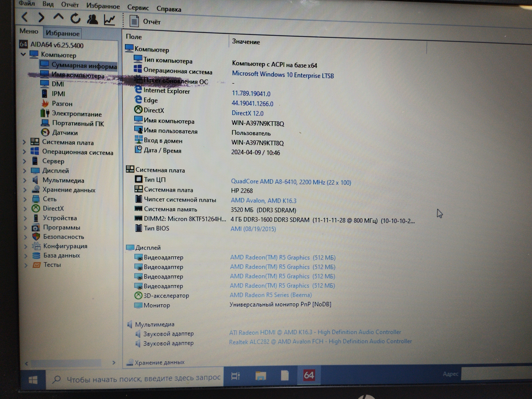Select Безопасность shield icon in tree
This screenshot has height=399, width=532.
[x=36, y=237]
